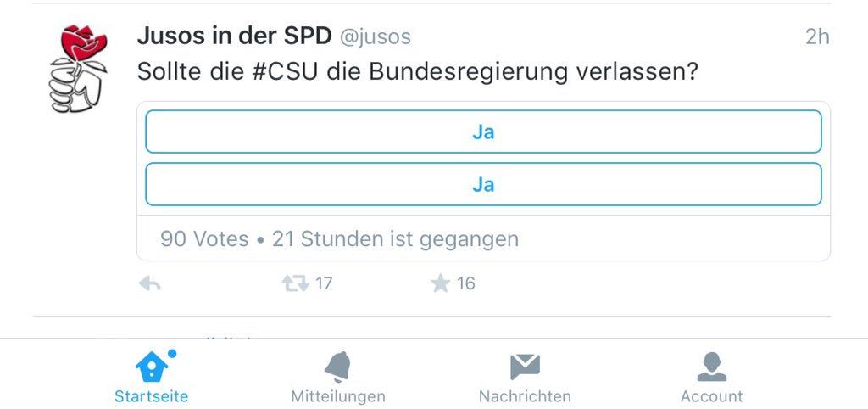Select the Nachrichten tab label
Screen dimensions: 868x409
pos(525,396)
